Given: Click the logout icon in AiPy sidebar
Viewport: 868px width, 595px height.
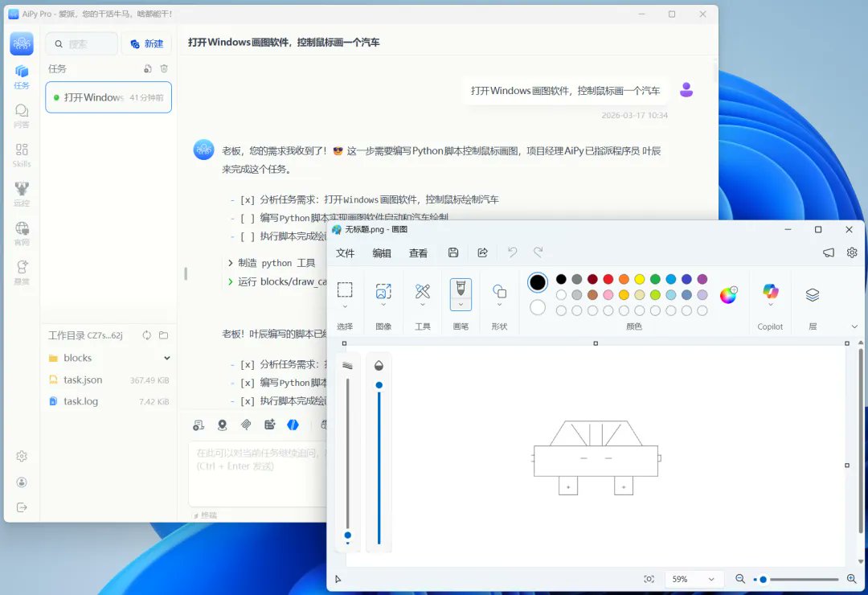Looking at the screenshot, I should tap(22, 507).
